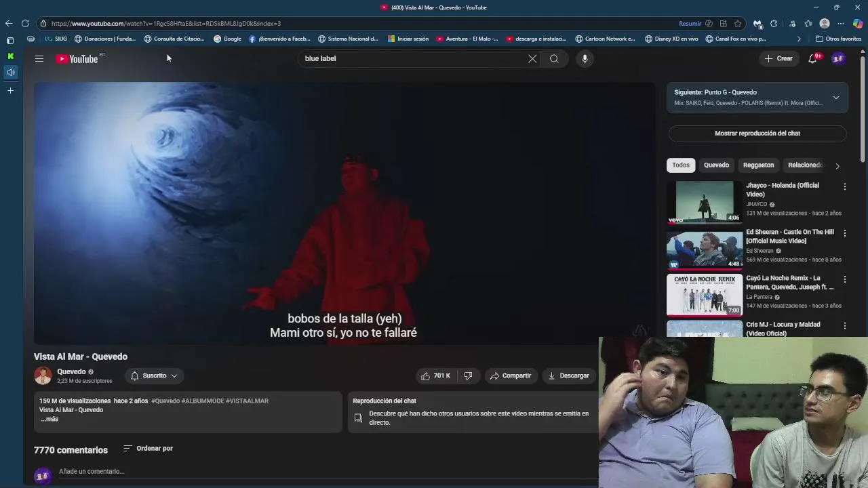Viewport: 868px width, 488px height.
Task: Click the page scrollbar at right edge
Action: point(864,108)
